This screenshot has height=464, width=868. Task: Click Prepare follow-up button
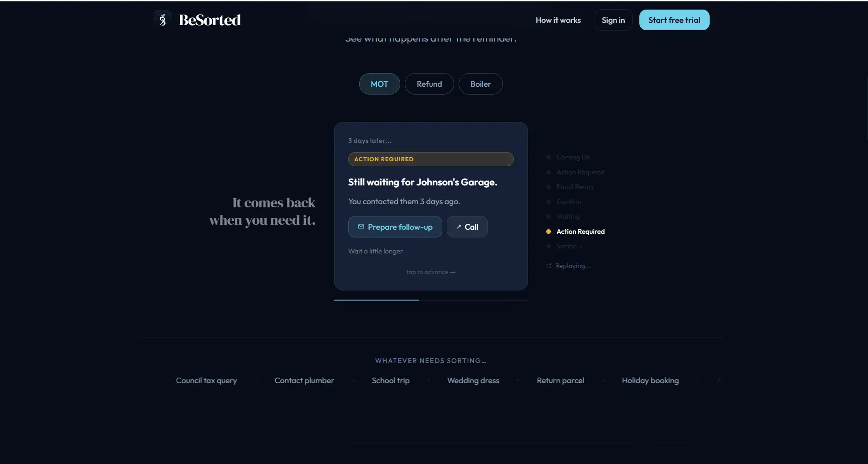pyautogui.click(x=395, y=227)
